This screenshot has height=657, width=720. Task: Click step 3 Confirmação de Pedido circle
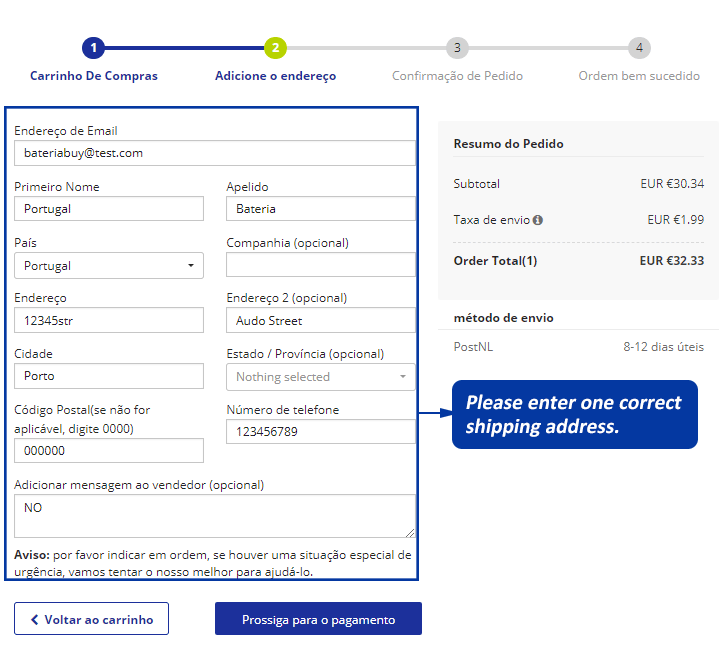point(457,47)
